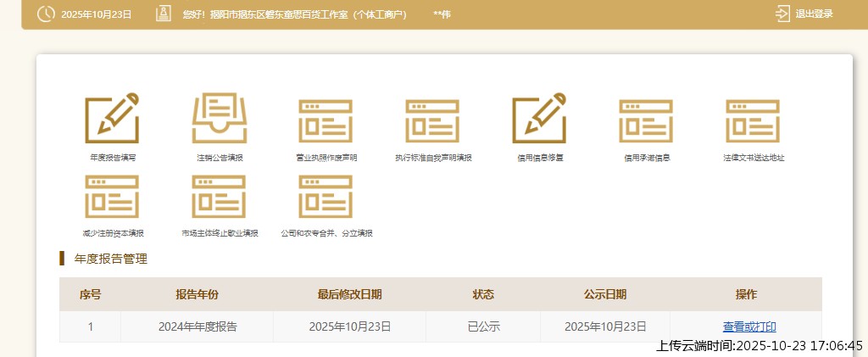The height and width of the screenshot is (357, 868).
Task: Click the logout arrow icon in header
Action: click(x=782, y=14)
